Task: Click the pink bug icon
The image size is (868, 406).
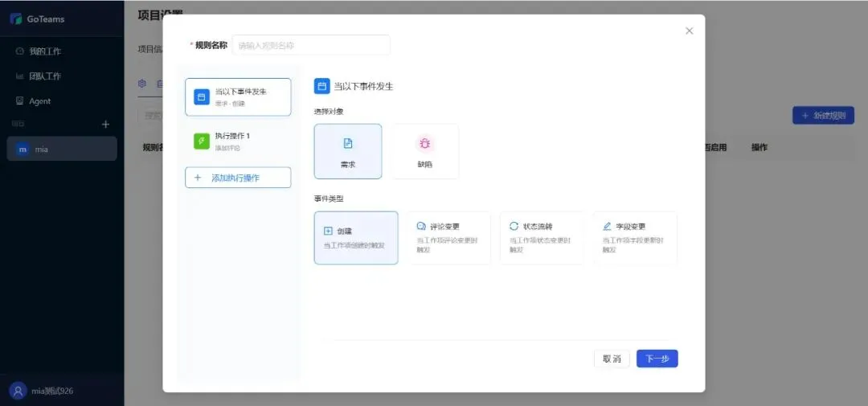Action: [424, 143]
